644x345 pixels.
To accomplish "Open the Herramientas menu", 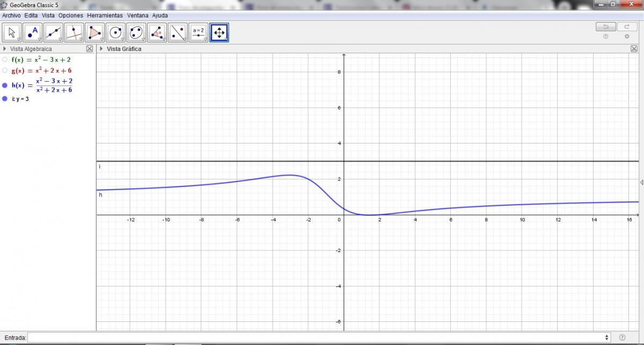I will (105, 16).
